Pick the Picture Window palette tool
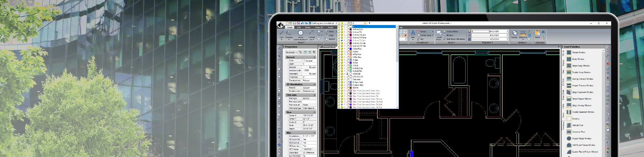The height and width of the screenshot is (157, 644). (x=578, y=52)
